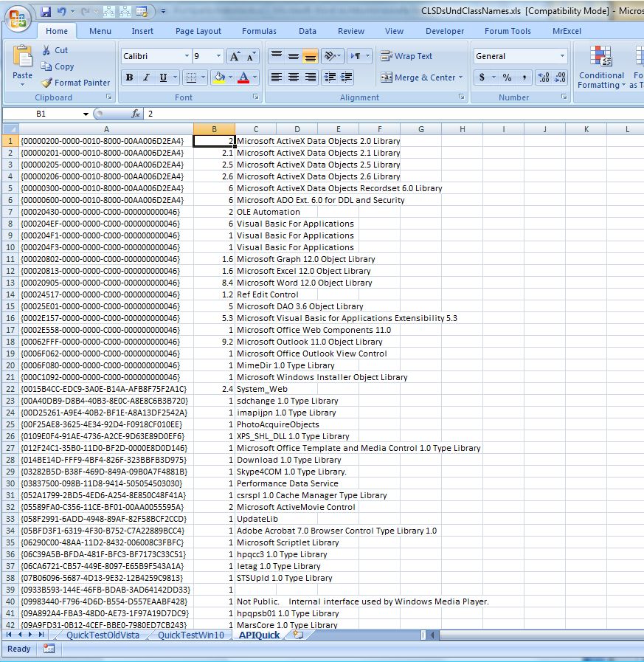Screen dimensions: 644x662
Task: Decrease the cell indent
Action: (x=330, y=77)
